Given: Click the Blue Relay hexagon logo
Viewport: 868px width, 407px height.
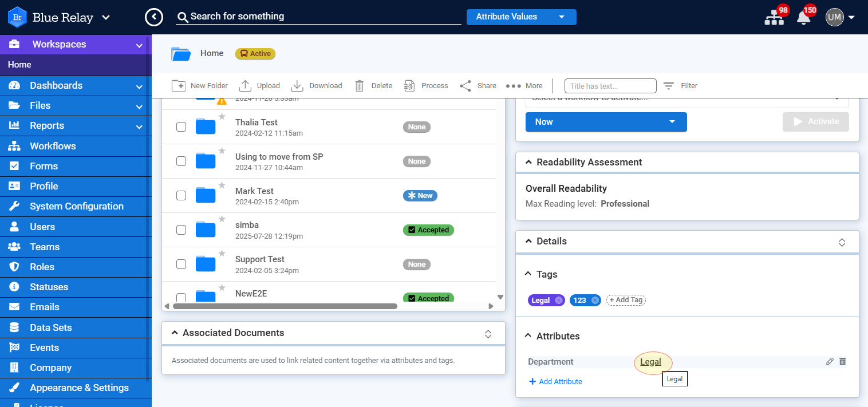Looking at the screenshot, I should pyautogui.click(x=17, y=17).
